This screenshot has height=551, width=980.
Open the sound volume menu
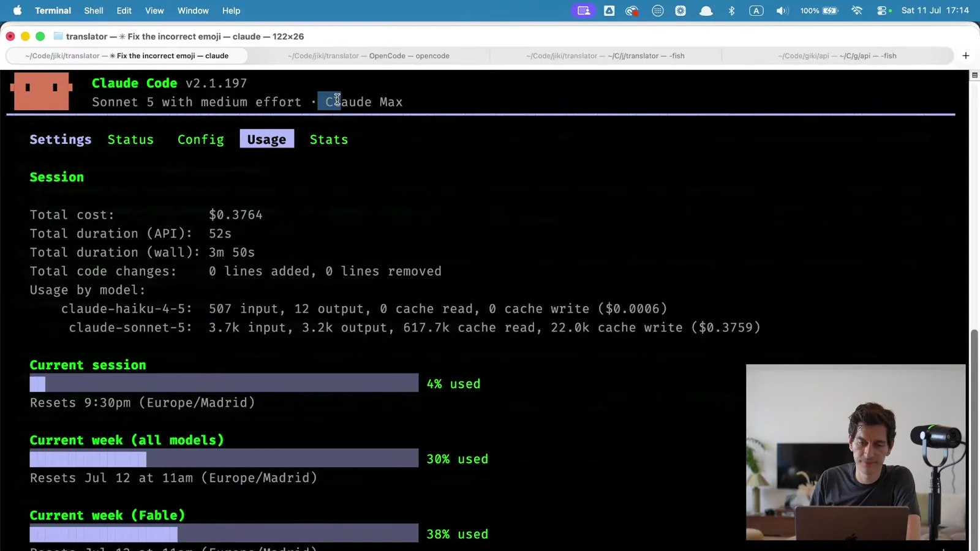[782, 10]
